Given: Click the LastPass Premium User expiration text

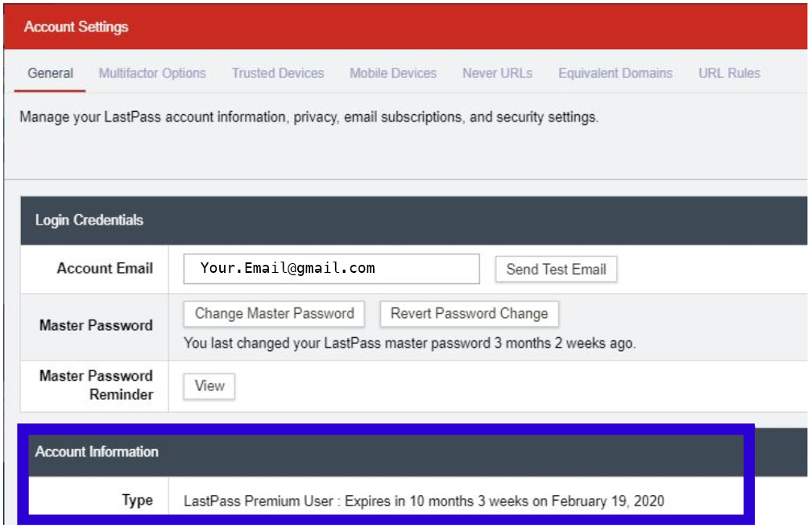Looking at the screenshot, I should (424, 501).
